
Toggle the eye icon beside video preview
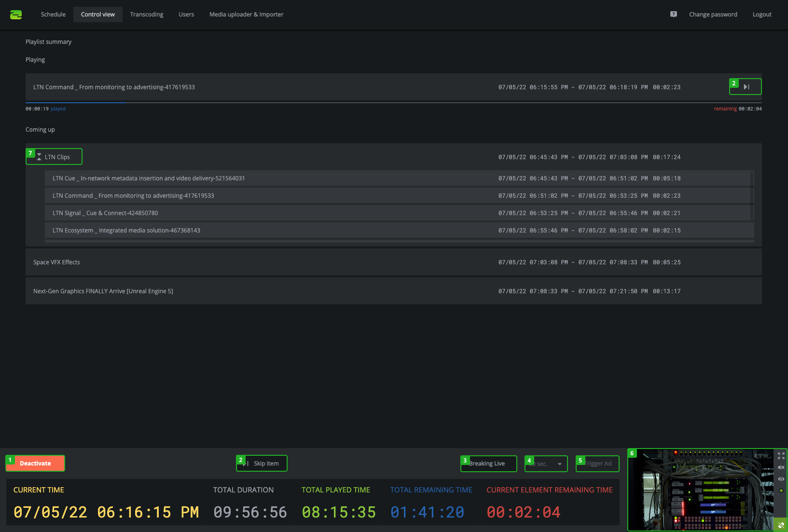[x=781, y=479]
